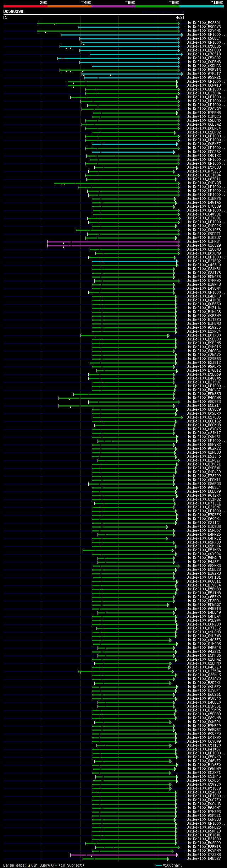Open hit UniRef100_C0PBH3
The image size is (227, 868).
click(x=204, y=62)
